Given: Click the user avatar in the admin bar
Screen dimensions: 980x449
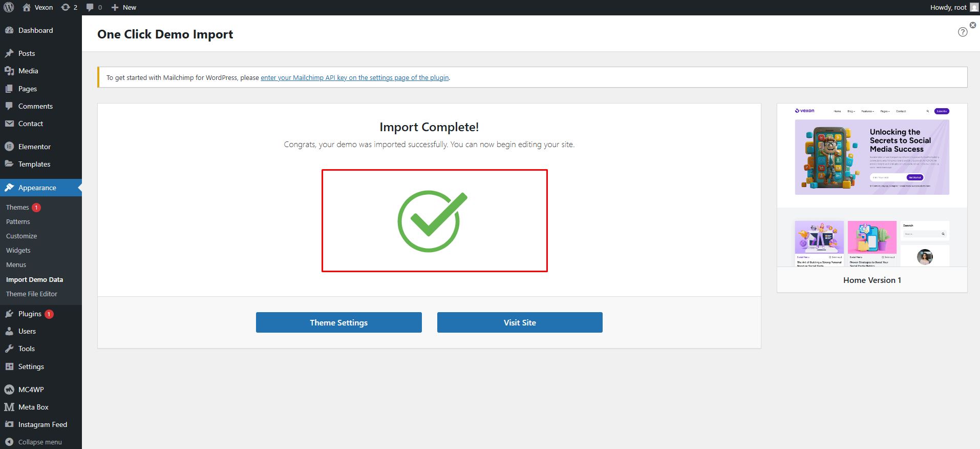Looking at the screenshot, I should tap(974, 7).
